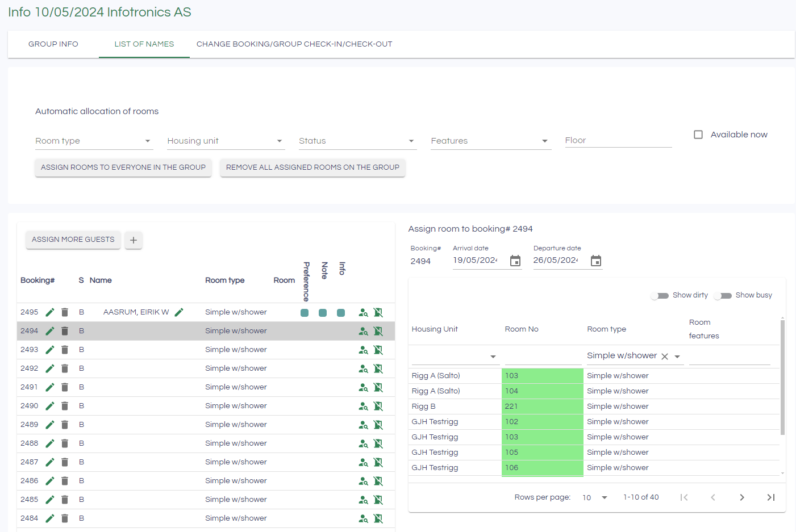Image resolution: width=796 pixels, height=532 pixels.
Task: Edit guest name AASRUM, EIRIK W
Action: click(x=179, y=312)
